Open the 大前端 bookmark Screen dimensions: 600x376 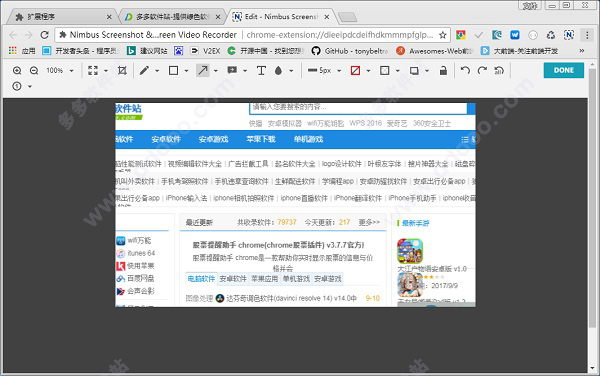[x=520, y=50]
